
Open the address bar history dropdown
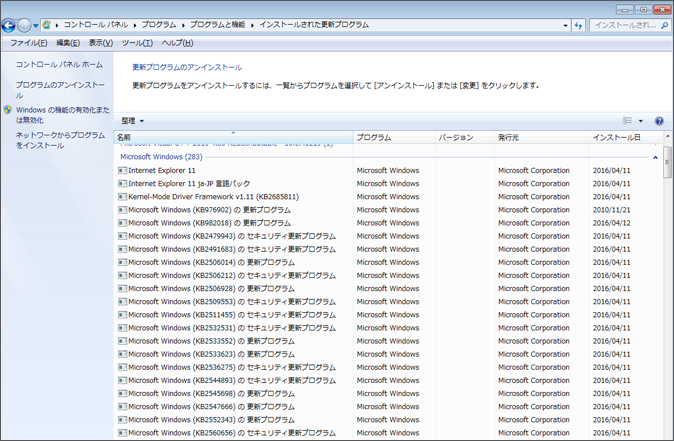[565, 26]
